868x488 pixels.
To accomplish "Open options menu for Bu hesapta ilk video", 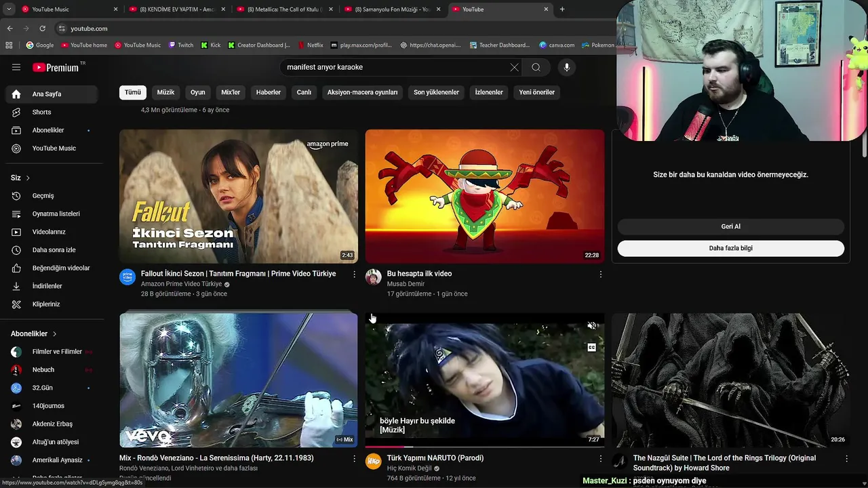I will click(600, 274).
